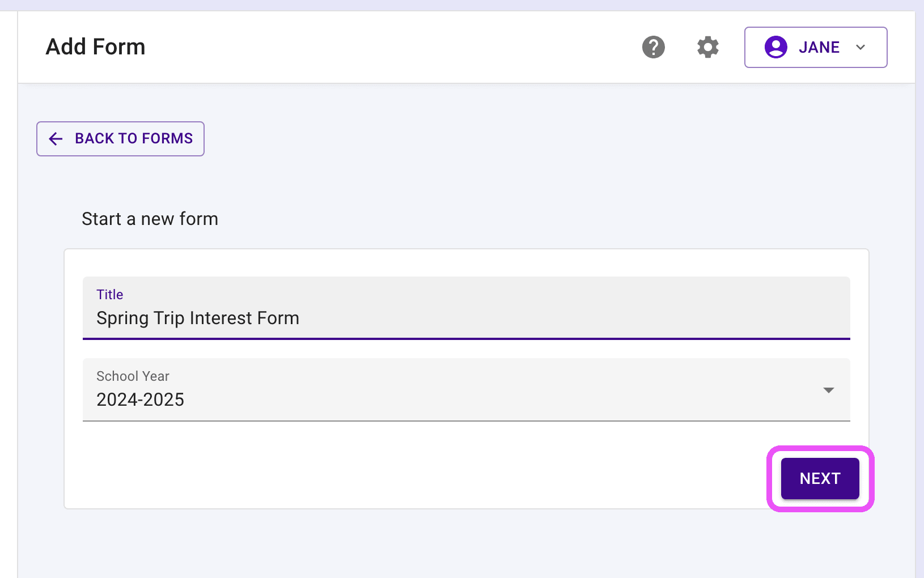
Task: Open help via question mark icon
Action: click(x=653, y=47)
